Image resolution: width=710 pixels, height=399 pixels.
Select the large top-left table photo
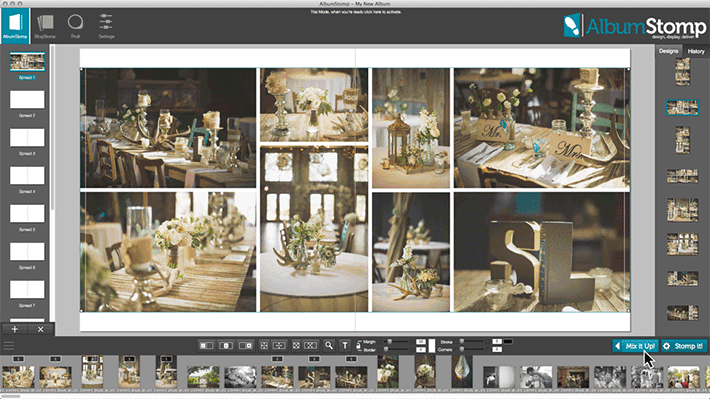coord(168,128)
